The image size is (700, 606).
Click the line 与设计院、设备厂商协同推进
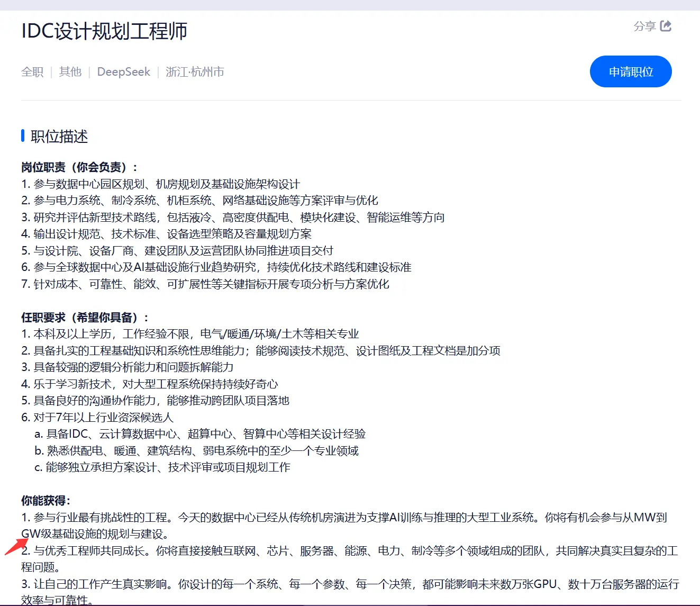[x=178, y=251]
